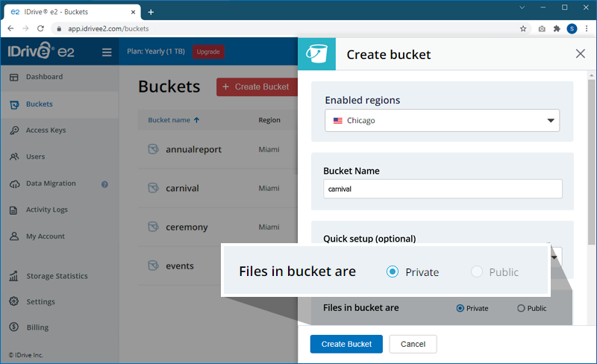Click the Buckets sidebar bucket icon
Screen dimensions: 597x364
pyautogui.click(x=14, y=104)
